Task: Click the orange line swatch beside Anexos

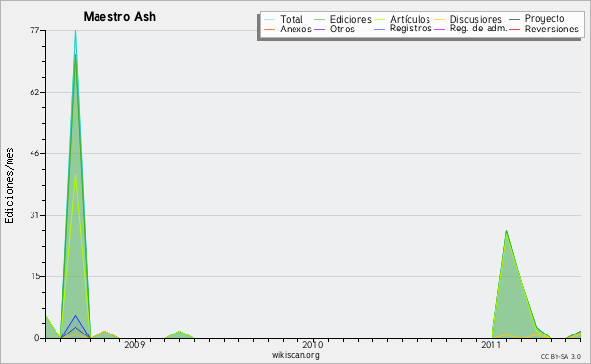Action: point(270,29)
